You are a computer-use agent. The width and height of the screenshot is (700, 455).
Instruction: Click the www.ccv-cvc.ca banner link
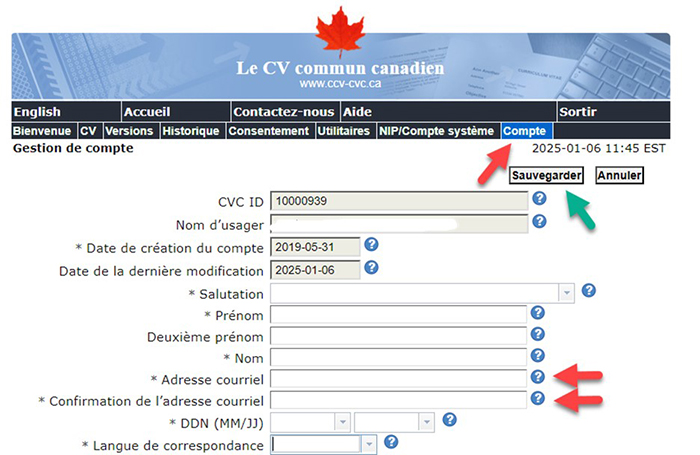340,83
